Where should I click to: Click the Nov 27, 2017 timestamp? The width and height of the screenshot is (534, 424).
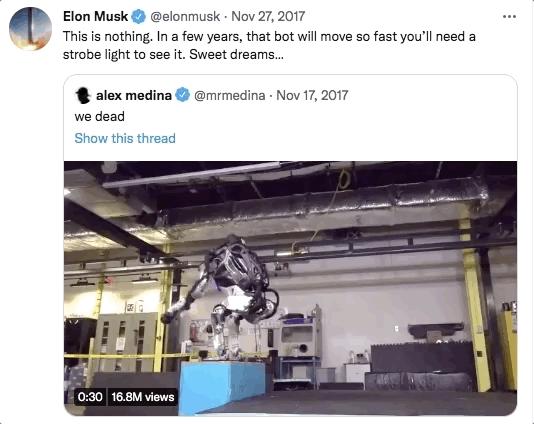click(268, 16)
